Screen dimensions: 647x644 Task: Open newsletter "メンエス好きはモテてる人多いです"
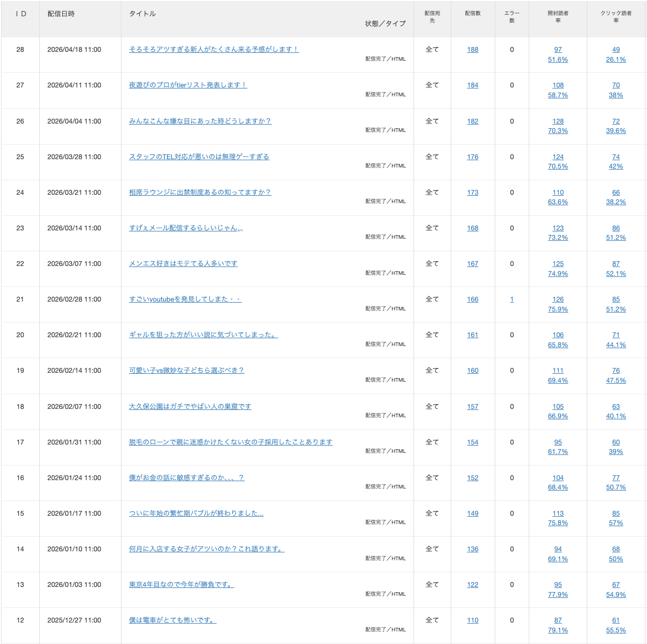pos(183,263)
